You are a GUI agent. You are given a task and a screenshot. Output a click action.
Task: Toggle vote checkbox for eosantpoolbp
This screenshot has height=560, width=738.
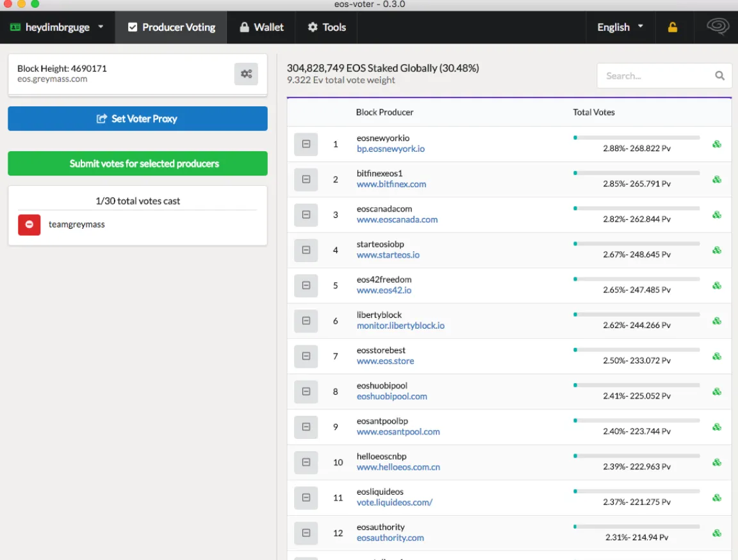306,427
